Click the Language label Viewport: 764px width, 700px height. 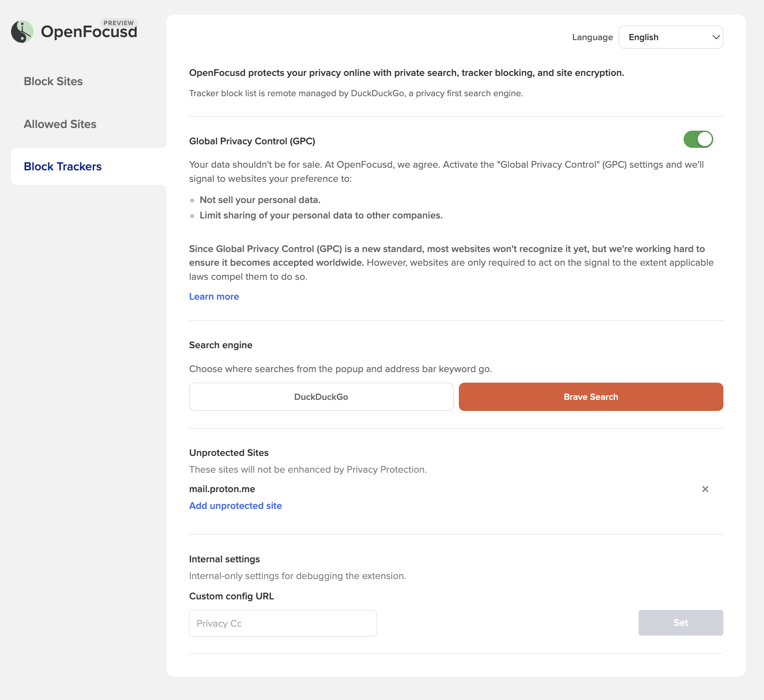(593, 38)
